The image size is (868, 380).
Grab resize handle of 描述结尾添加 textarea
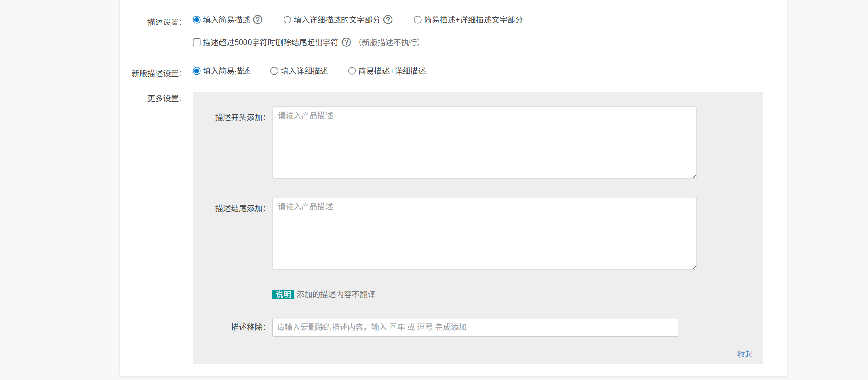pyautogui.click(x=694, y=267)
